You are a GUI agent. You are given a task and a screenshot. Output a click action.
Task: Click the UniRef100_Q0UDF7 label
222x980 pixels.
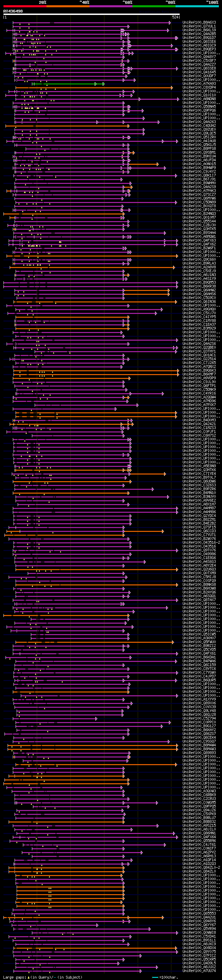point(199,76)
